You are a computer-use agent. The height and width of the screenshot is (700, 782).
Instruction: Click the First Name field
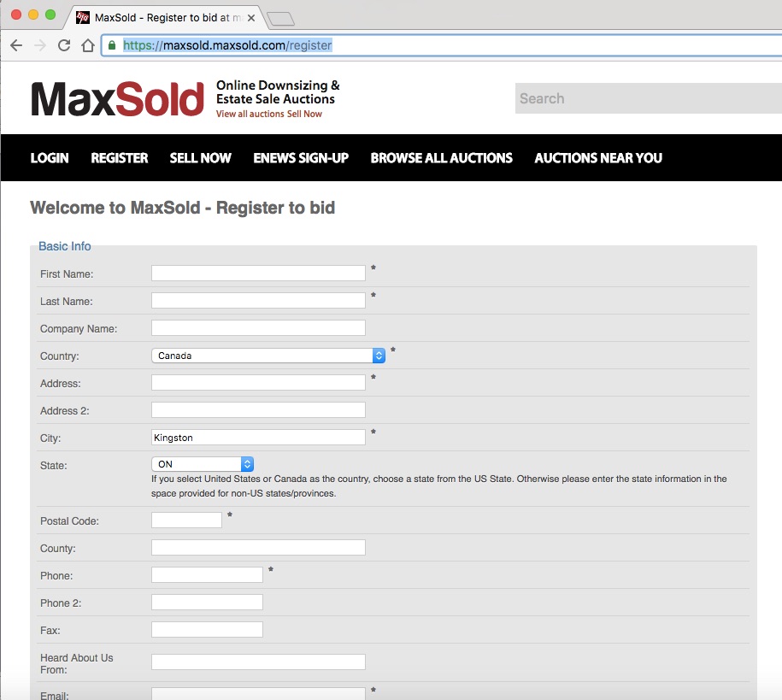click(x=258, y=273)
